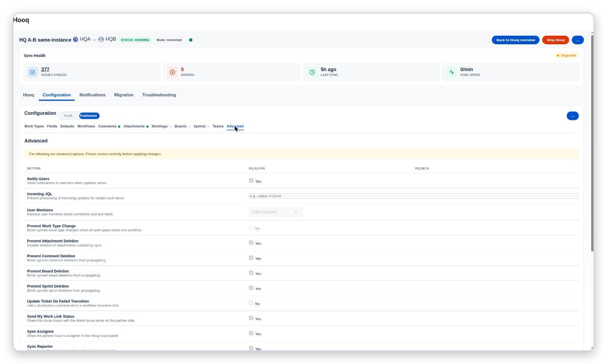Screen dimensions: 607x364
Task: Open the Configuration panel more-options button
Action: 572,116
